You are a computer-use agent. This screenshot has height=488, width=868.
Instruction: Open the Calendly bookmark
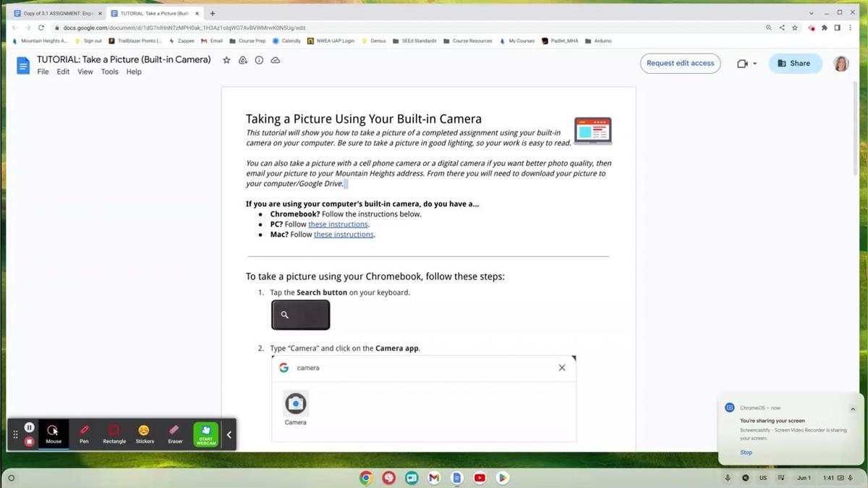click(286, 41)
